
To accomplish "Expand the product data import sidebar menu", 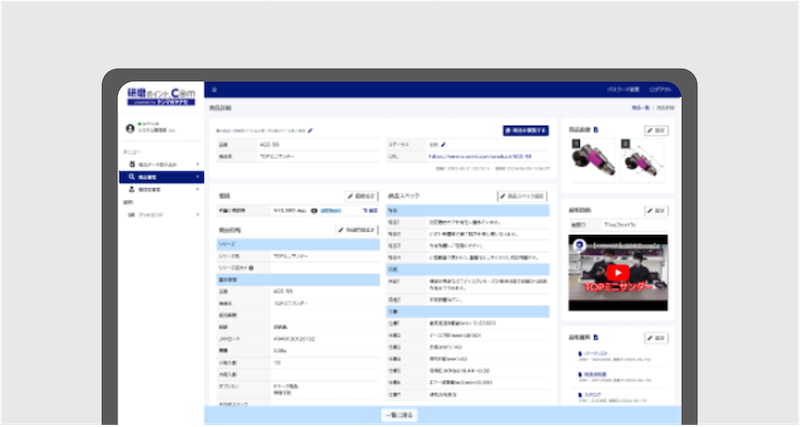I will (x=196, y=163).
